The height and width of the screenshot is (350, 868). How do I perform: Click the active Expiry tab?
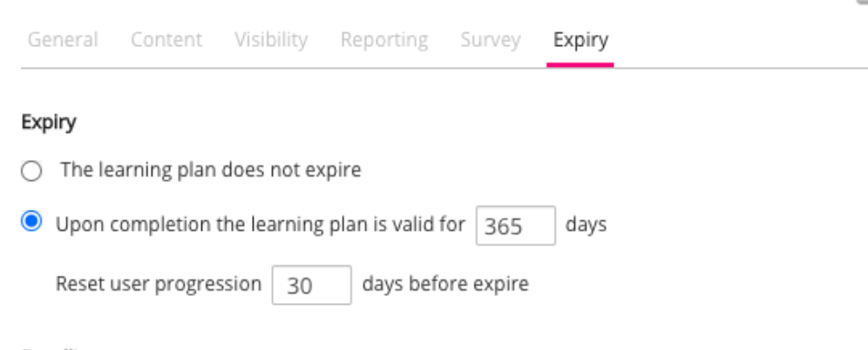[580, 40]
